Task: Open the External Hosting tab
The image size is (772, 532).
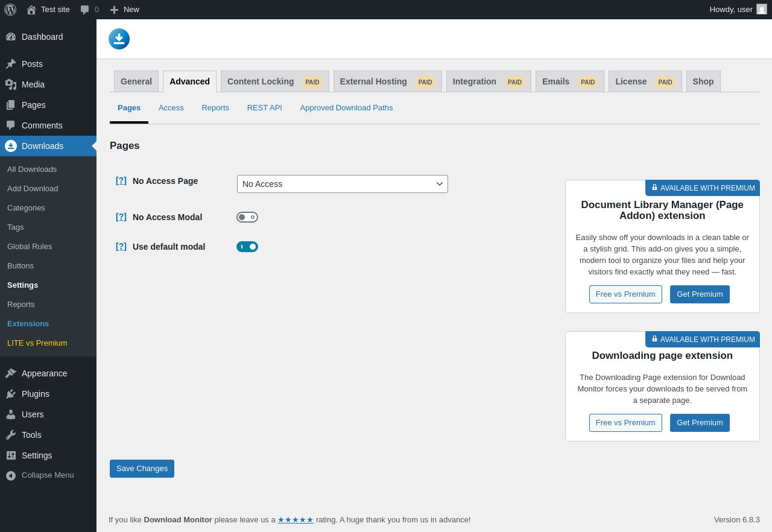Action: point(388,81)
